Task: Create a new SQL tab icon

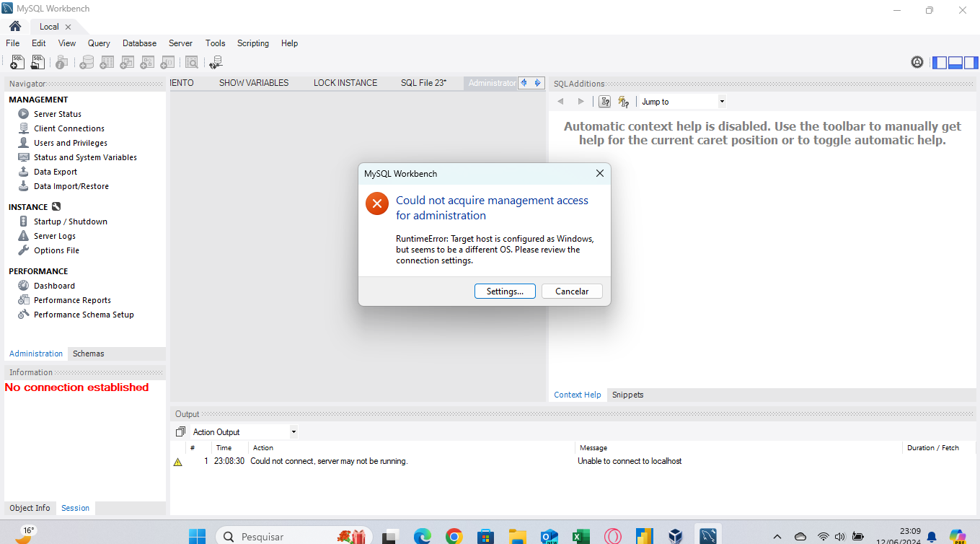Action: point(17,63)
